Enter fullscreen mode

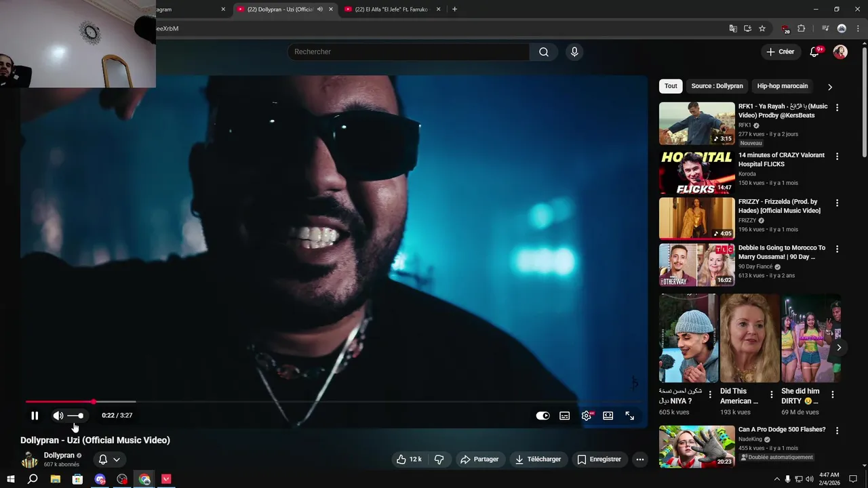point(630,415)
